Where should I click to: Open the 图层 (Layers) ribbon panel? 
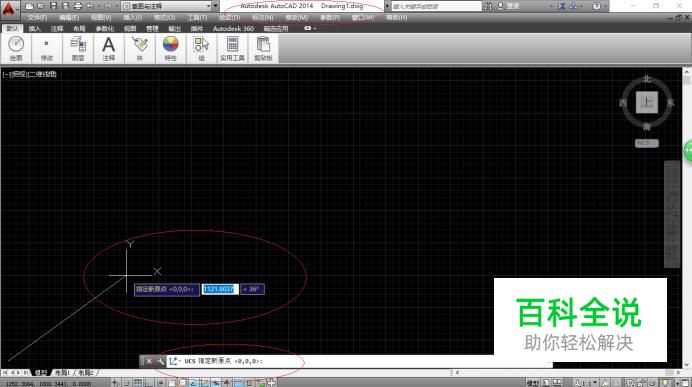pos(78,48)
